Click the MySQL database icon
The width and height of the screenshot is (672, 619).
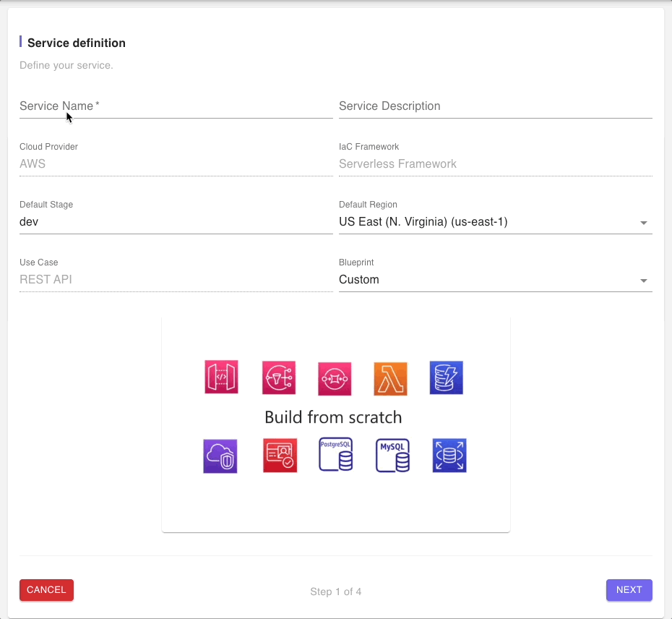click(392, 455)
